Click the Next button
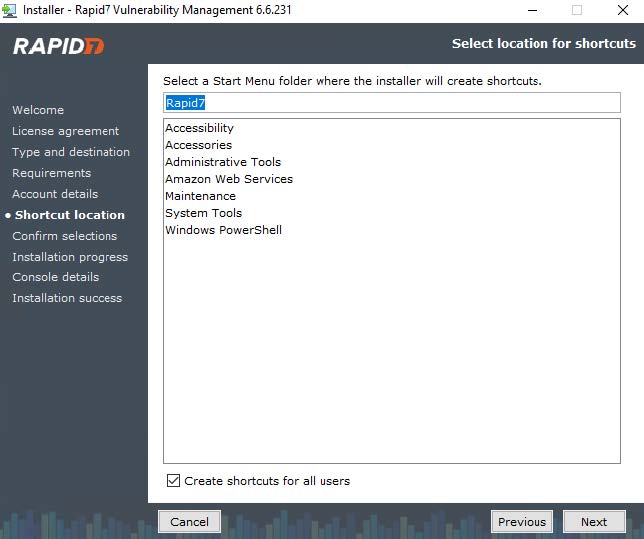This screenshot has width=644, height=539. click(594, 522)
